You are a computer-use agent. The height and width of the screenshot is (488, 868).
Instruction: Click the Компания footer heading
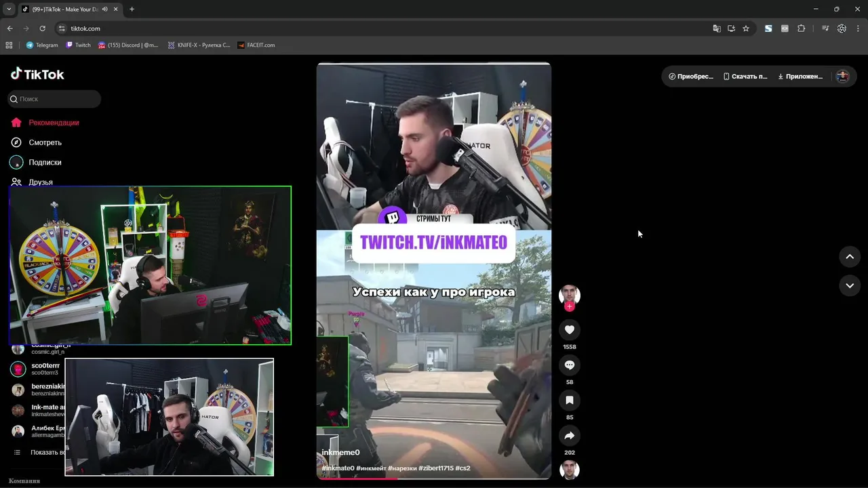click(24, 481)
